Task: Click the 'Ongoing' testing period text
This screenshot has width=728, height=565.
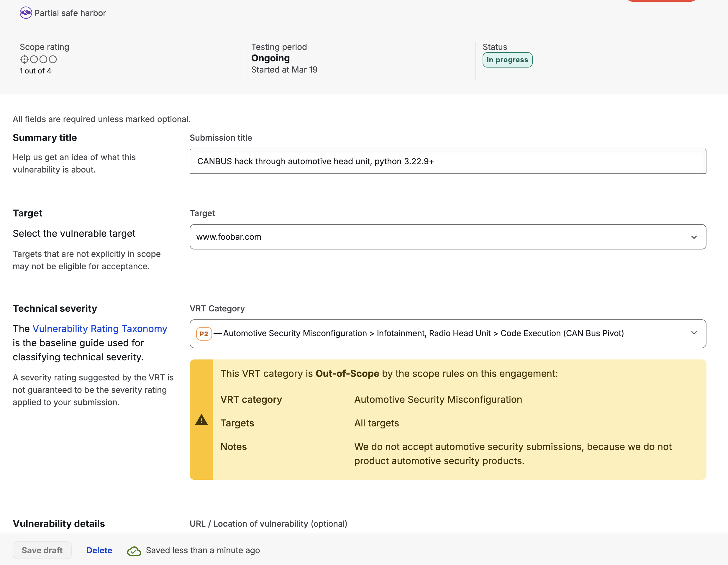Action: click(270, 58)
